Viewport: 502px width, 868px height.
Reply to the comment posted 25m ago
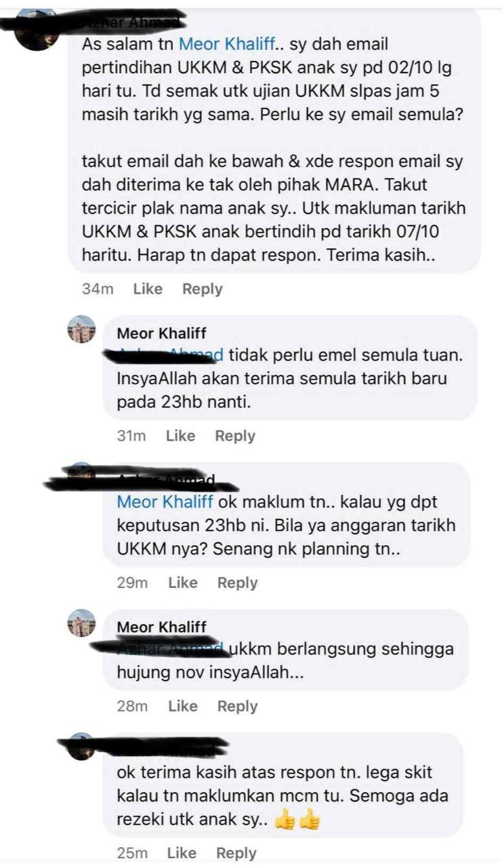point(236,853)
